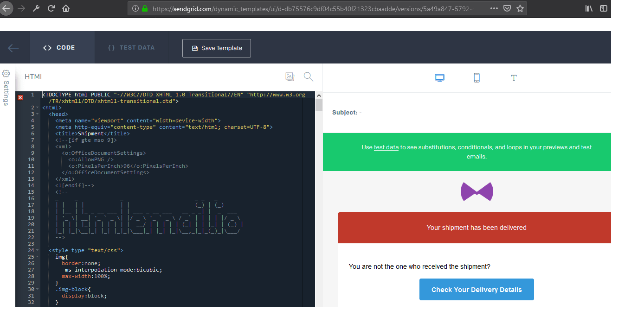The image size is (644, 317).
Task: Open the Firefox Library icon
Action: pos(589,8)
